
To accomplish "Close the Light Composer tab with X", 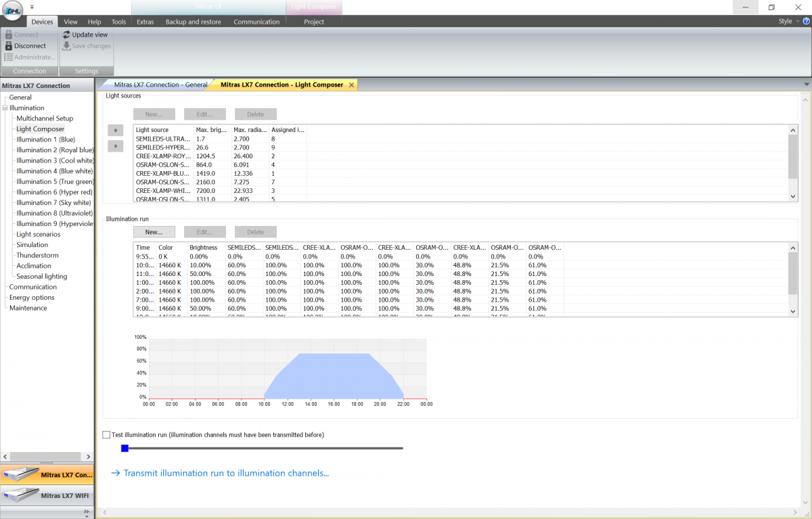I will pyautogui.click(x=351, y=85).
